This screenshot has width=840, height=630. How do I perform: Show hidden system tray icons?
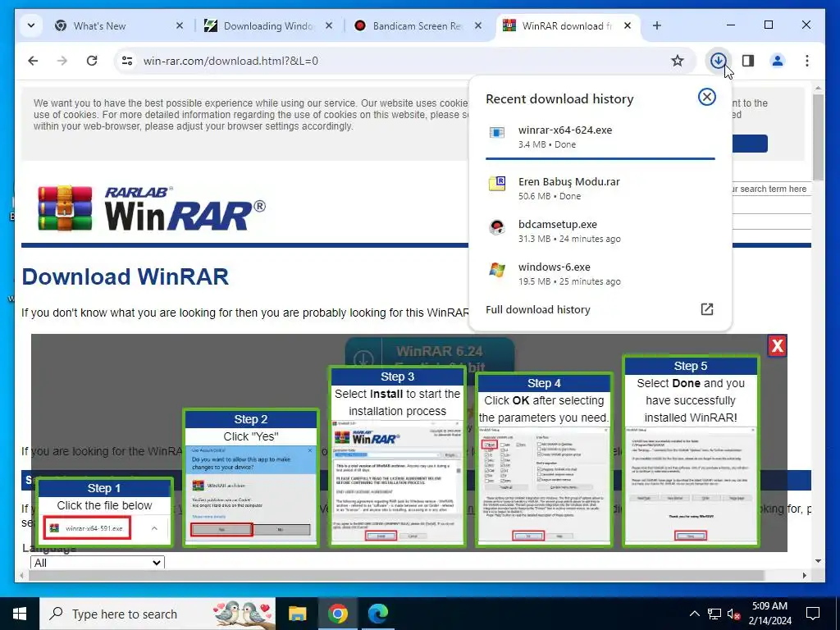click(x=694, y=614)
